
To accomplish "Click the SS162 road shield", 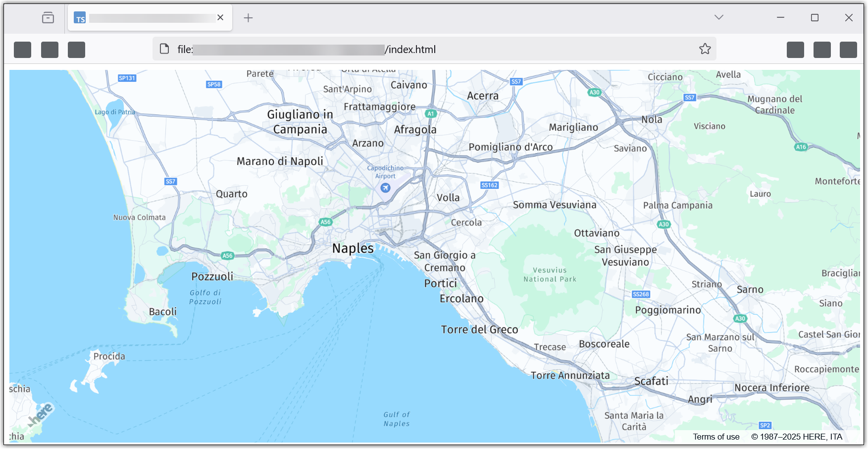I will tap(489, 185).
